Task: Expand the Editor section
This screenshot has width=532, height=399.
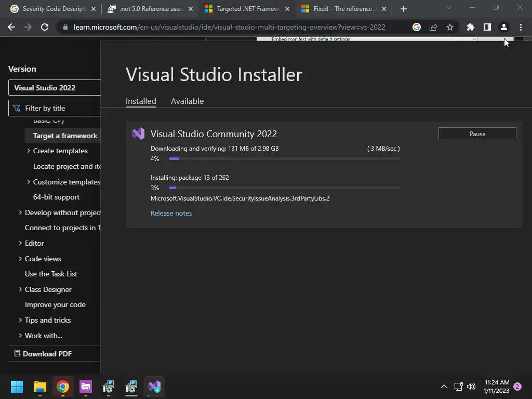Action: click(x=20, y=243)
